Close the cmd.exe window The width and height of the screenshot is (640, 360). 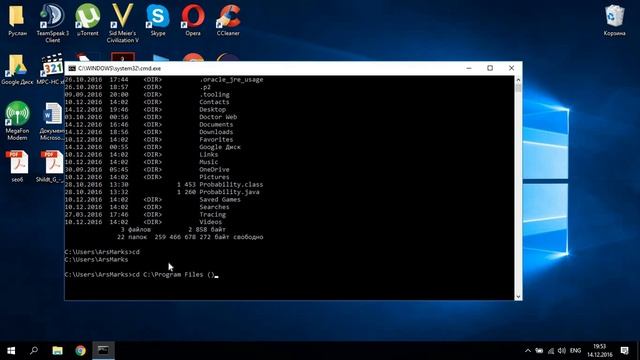(x=511, y=68)
